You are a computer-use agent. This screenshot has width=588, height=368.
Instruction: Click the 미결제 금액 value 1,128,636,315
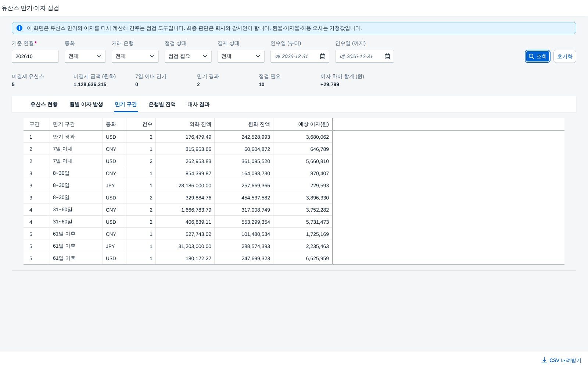click(x=90, y=84)
